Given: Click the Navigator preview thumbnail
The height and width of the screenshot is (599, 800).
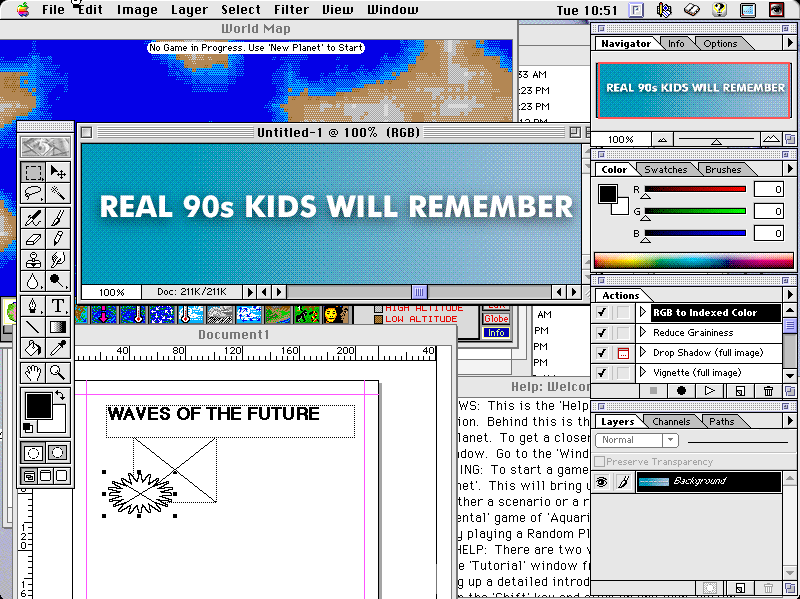Looking at the screenshot, I should [694, 88].
